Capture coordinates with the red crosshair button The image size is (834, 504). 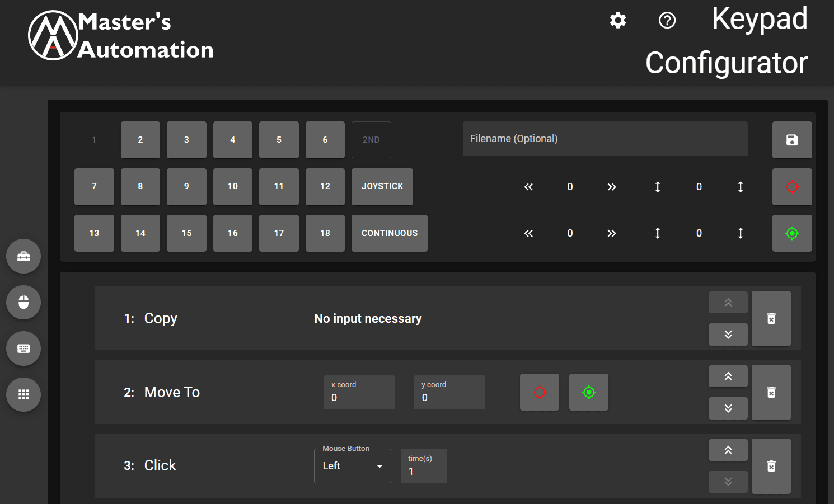pos(792,187)
